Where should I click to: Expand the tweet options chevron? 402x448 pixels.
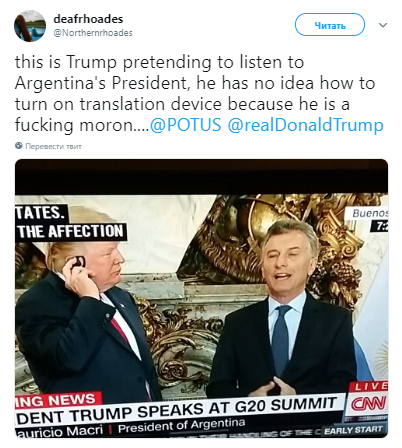click(383, 25)
